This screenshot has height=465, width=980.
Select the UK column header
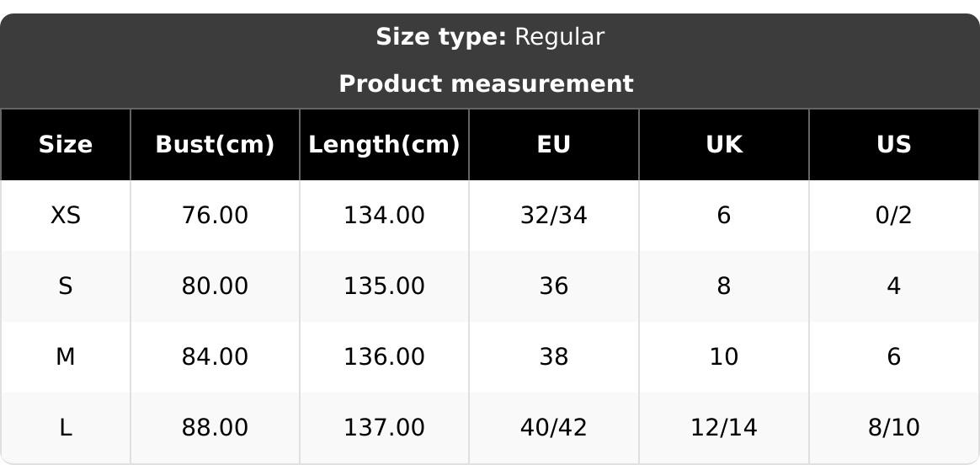724,145
